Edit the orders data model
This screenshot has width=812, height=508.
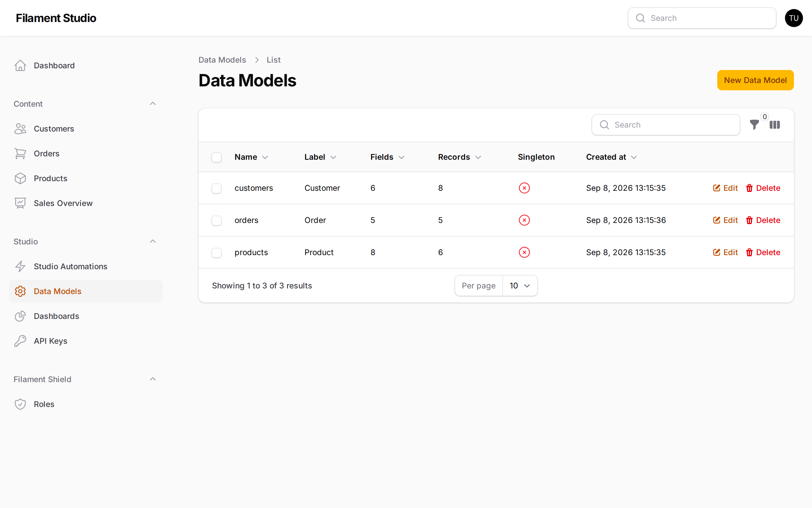(x=725, y=220)
